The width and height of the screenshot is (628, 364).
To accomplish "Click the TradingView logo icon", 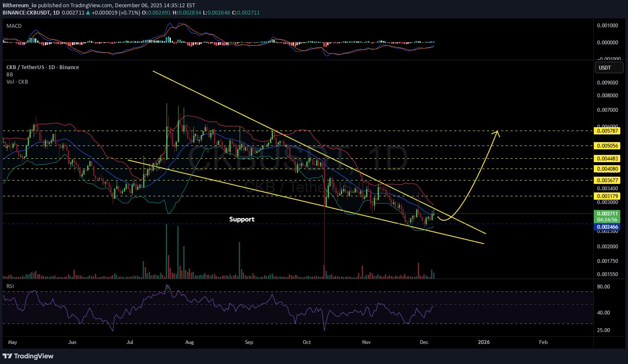I will 7,356.
